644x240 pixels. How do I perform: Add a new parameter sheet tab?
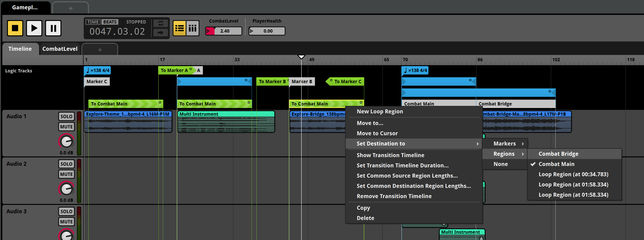[x=100, y=49]
